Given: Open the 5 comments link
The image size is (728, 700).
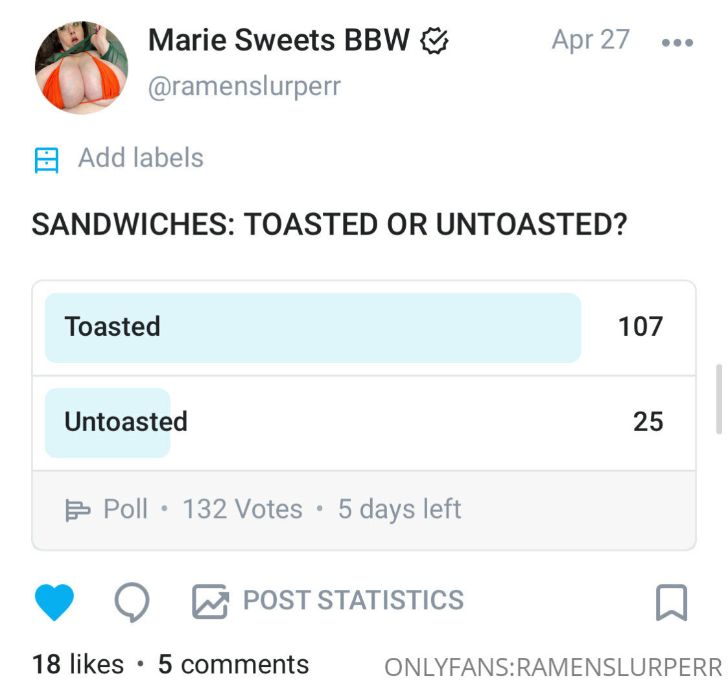Looking at the screenshot, I should coord(233,665).
